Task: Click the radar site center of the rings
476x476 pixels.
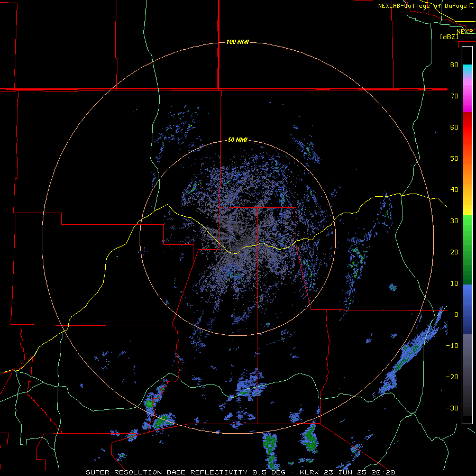Action: 237,237
